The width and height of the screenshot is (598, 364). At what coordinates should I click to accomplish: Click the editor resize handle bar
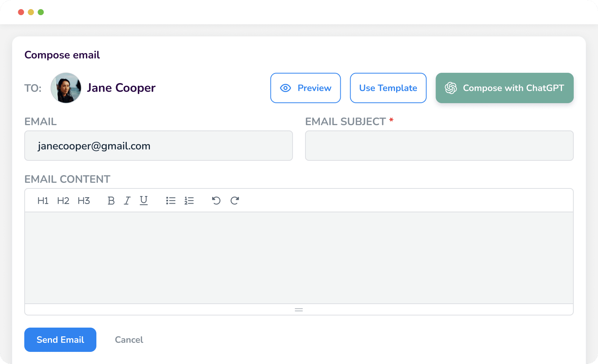[299, 310]
